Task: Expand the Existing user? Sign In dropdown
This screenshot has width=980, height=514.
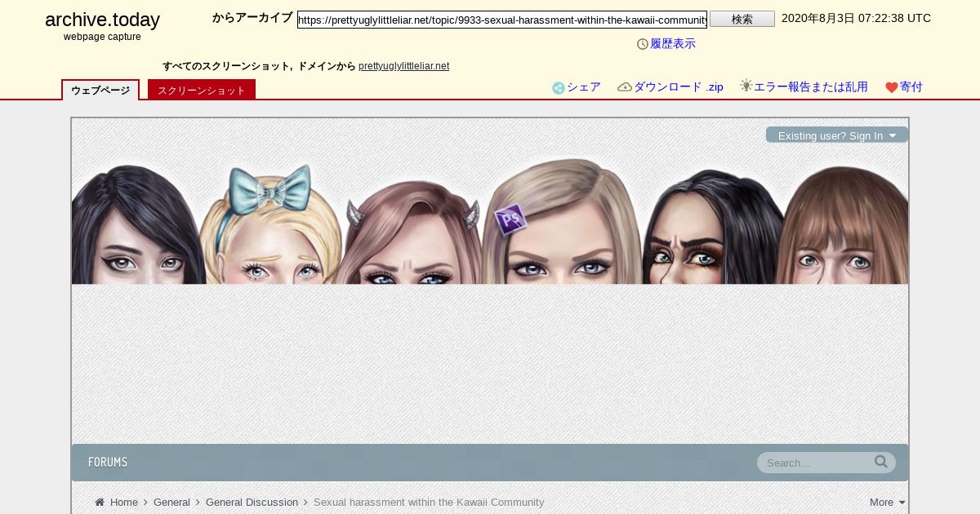Action: (x=837, y=135)
